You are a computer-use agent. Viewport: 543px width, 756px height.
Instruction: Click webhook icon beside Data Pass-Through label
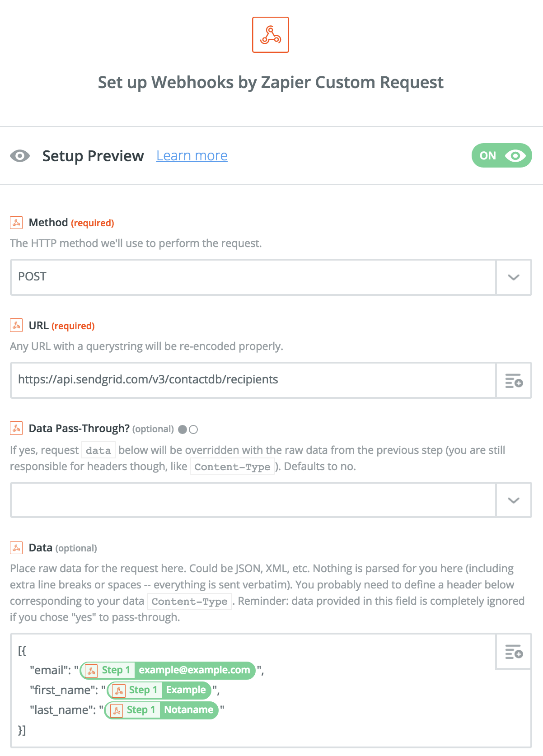point(16,429)
